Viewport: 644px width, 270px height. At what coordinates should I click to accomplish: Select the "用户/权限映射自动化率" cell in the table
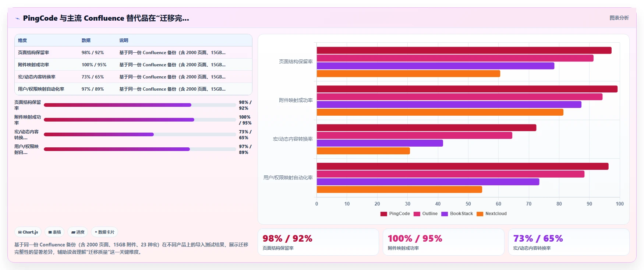[x=41, y=89]
